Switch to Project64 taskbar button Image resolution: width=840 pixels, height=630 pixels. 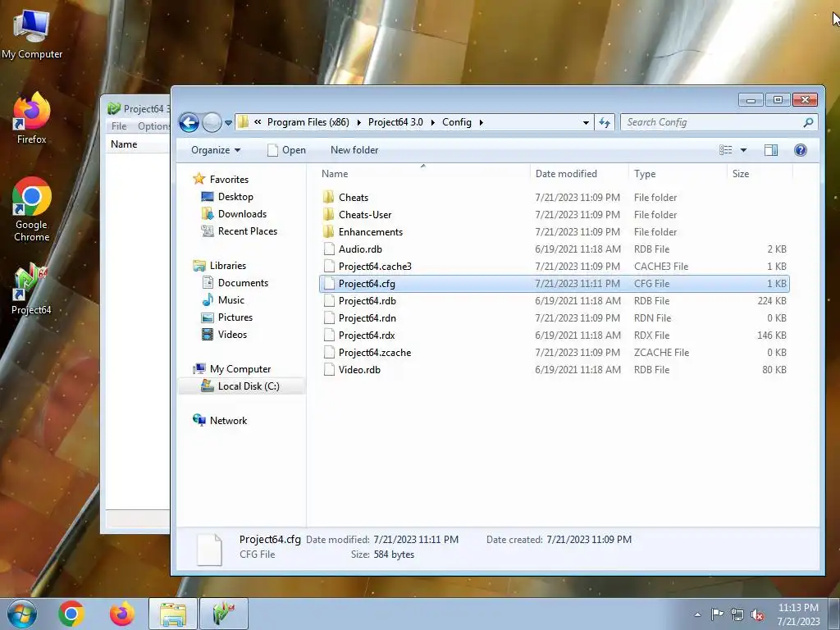coord(224,614)
